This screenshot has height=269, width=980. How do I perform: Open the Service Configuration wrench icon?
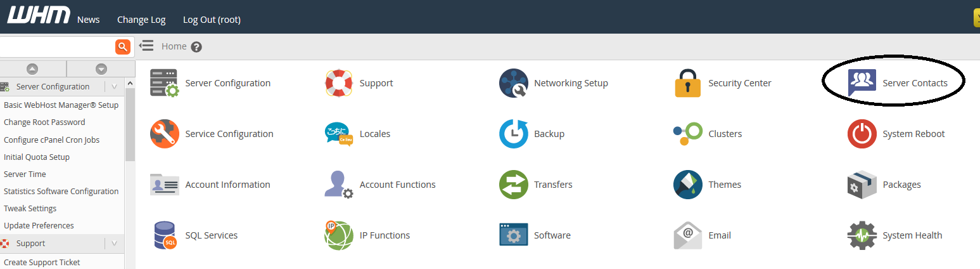165,134
